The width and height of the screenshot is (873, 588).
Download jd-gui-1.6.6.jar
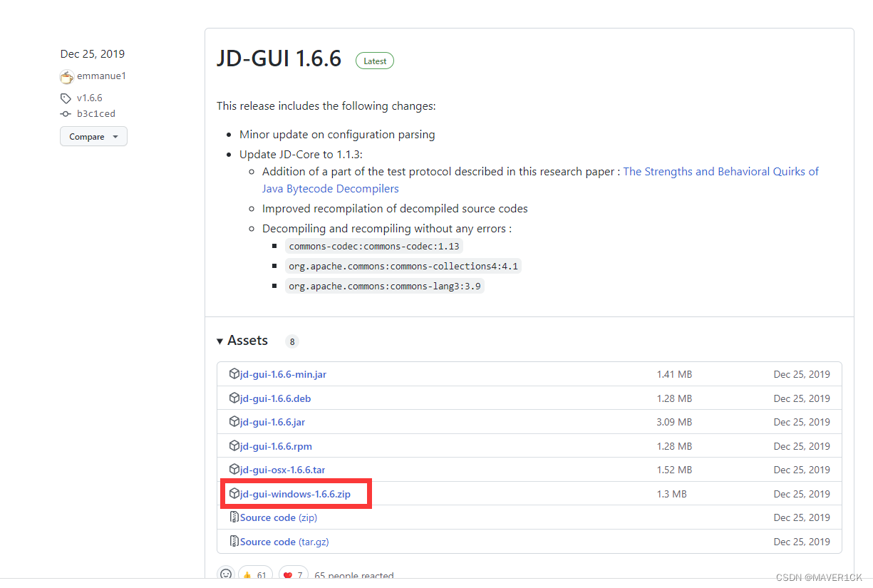tap(273, 422)
